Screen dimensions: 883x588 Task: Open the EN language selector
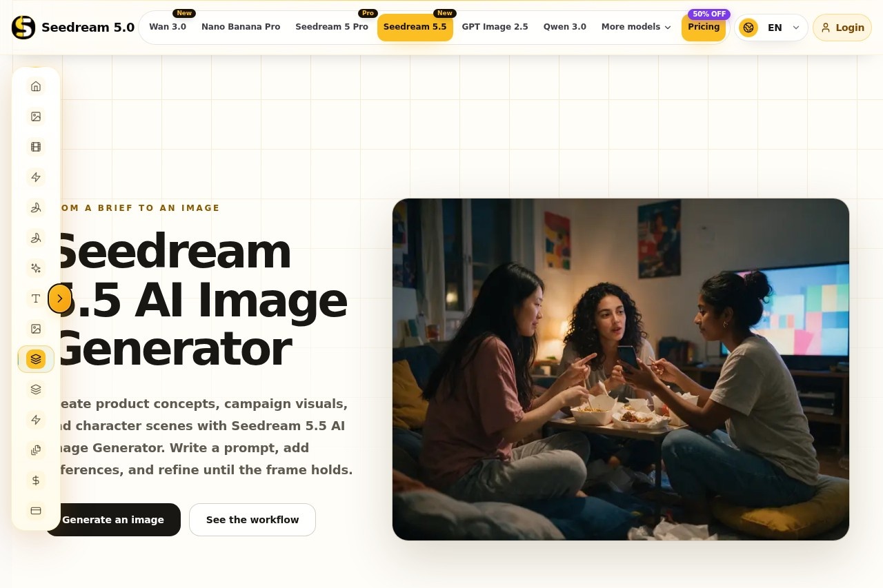[x=771, y=28]
